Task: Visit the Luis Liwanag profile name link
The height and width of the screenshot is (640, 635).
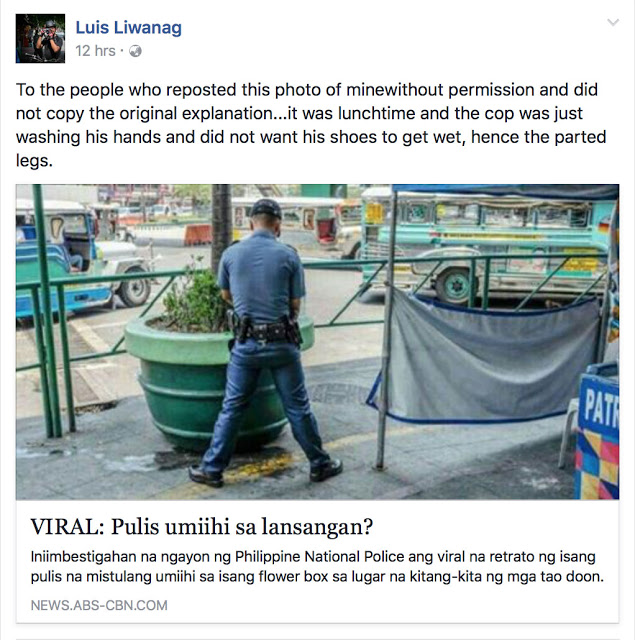Action: click(x=129, y=28)
